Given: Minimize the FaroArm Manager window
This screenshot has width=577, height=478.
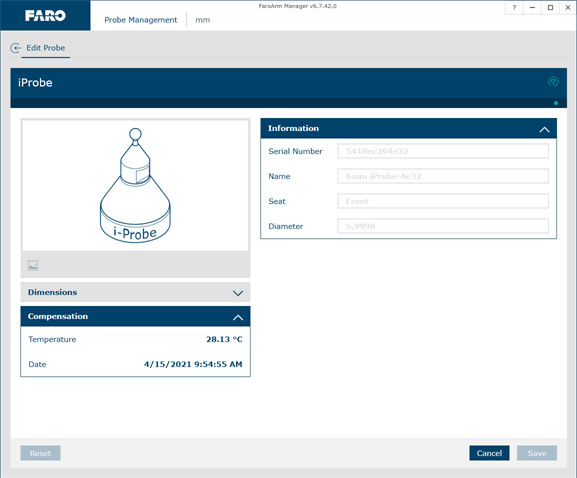Looking at the screenshot, I should click(x=532, y=7).
